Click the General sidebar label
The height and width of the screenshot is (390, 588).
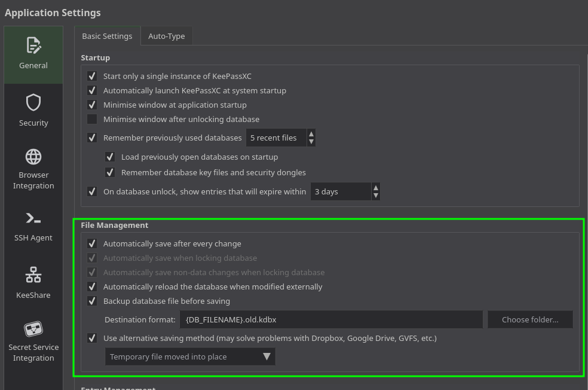point(33,65)
